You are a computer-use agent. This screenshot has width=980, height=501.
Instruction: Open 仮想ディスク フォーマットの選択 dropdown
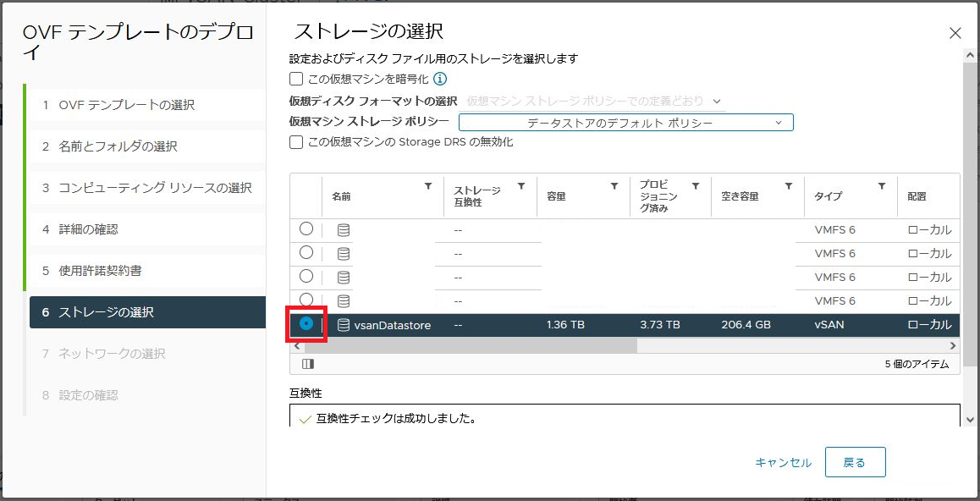pyautogui.click(x=596, y=101)
